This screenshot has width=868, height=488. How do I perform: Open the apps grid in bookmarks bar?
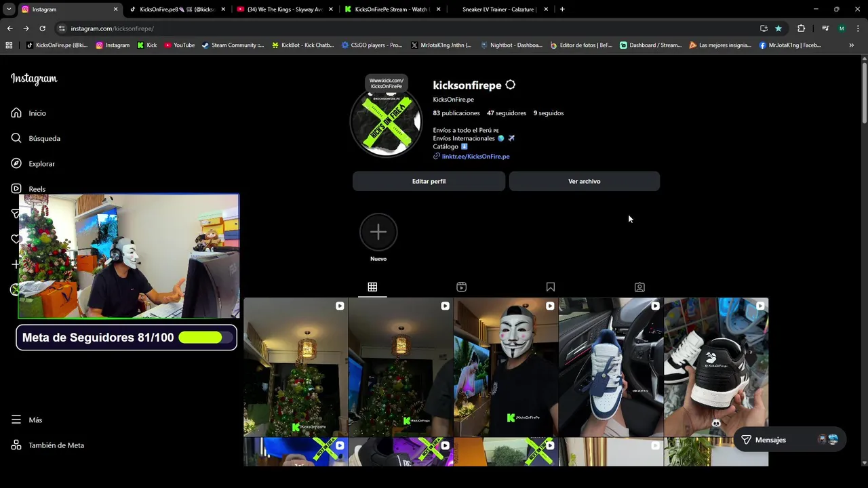(x=9, y=45)
